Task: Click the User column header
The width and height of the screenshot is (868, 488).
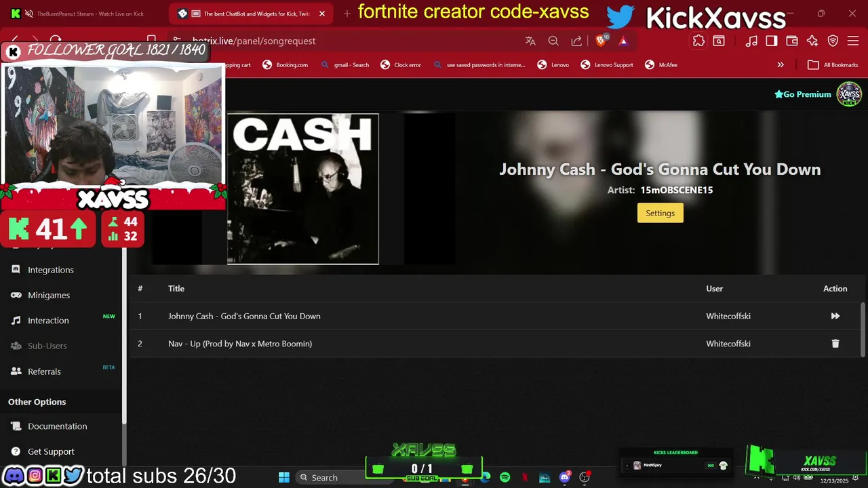Action: [714, 289]
